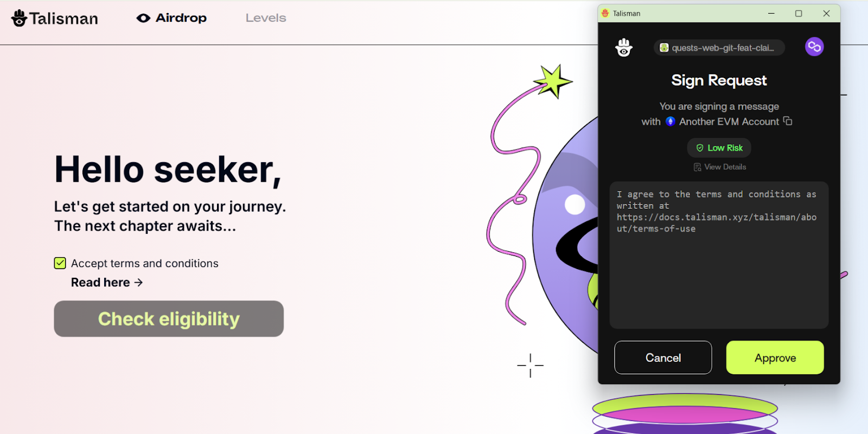The width and height of the screenshot is (868, 434).
Task: Click the View Details document icon
Action: [697, 167]
